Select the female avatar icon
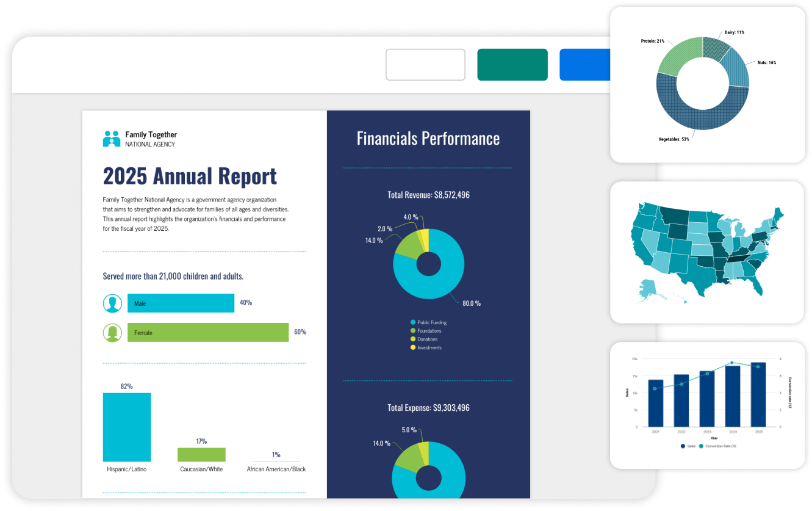 click(112, 332)
